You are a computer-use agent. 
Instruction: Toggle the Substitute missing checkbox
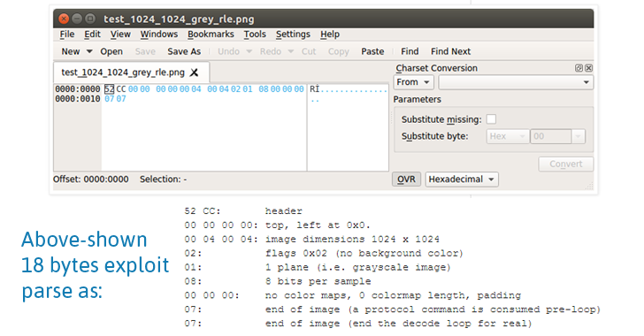point(491,119)
